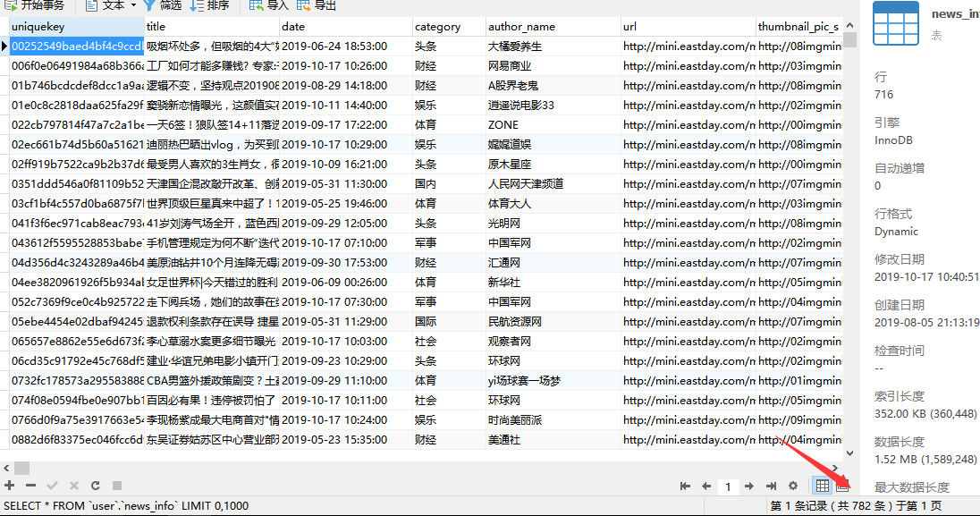Select author cell 媛媛道娱
Image resolution: width=980 pixels, height=516 pixels.
[x=553, y=145]
